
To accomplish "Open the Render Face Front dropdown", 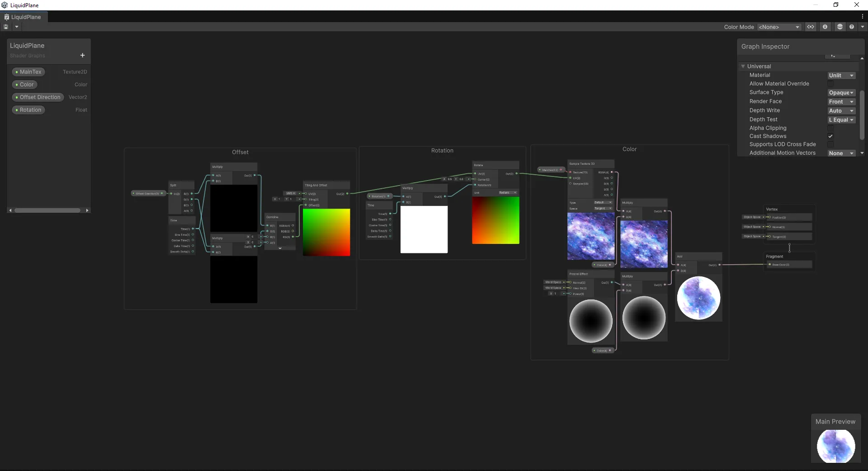I will [841, 102].
